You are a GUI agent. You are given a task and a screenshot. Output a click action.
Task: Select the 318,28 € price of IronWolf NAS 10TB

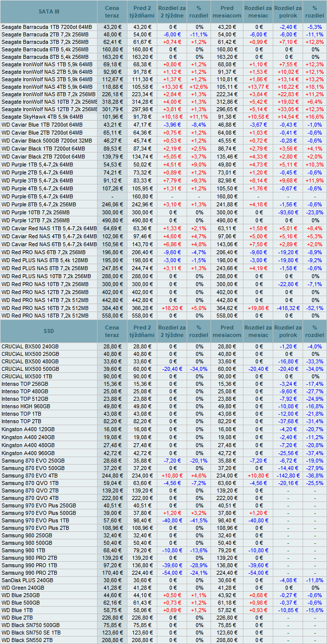coord(112,102)
